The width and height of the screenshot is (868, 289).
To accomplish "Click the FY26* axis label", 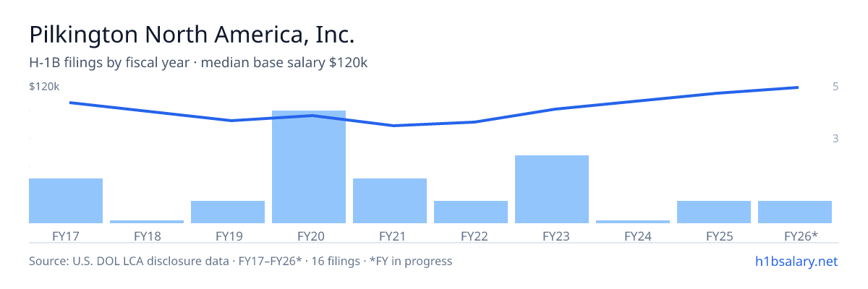I will tap(801, 236).
